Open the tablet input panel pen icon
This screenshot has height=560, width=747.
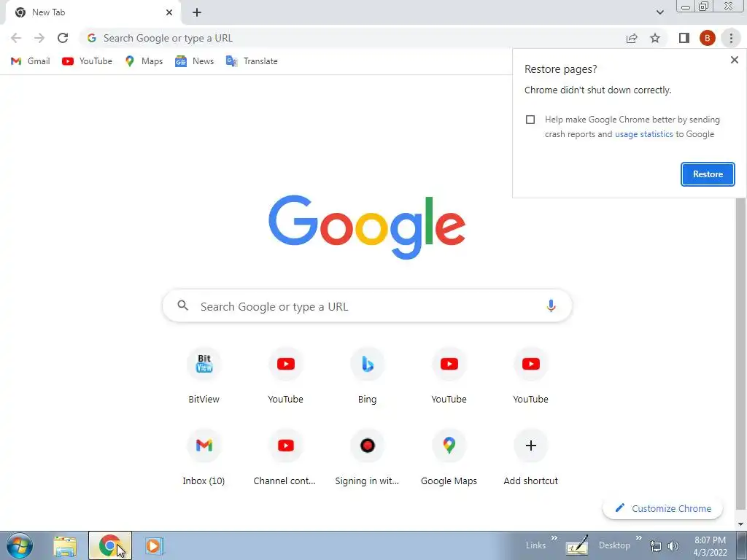click(577, 545)
